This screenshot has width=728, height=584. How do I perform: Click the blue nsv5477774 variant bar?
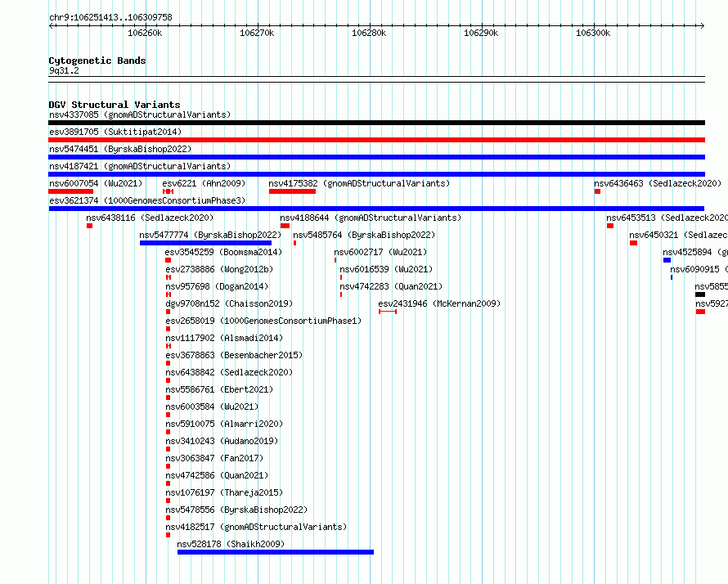[x=205, y=243]
